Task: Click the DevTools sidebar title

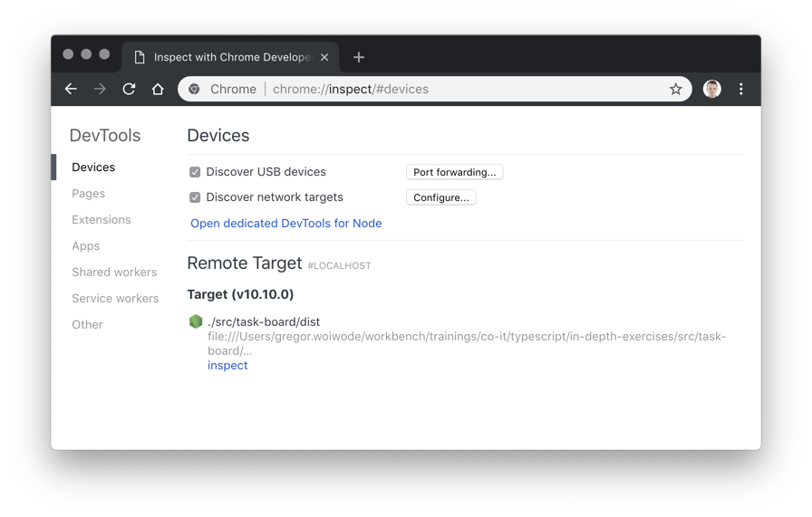Action: coord(105,135)
